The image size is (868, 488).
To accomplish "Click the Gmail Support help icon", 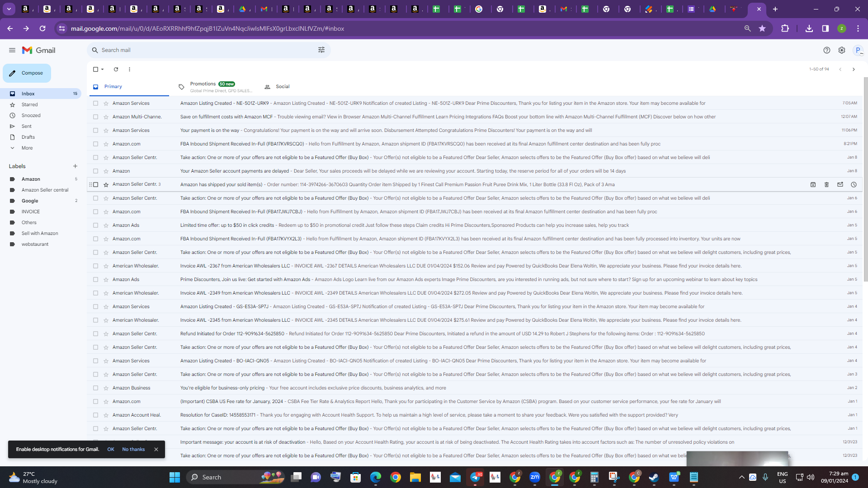I will pyautogui.click(x=827, y=50).
